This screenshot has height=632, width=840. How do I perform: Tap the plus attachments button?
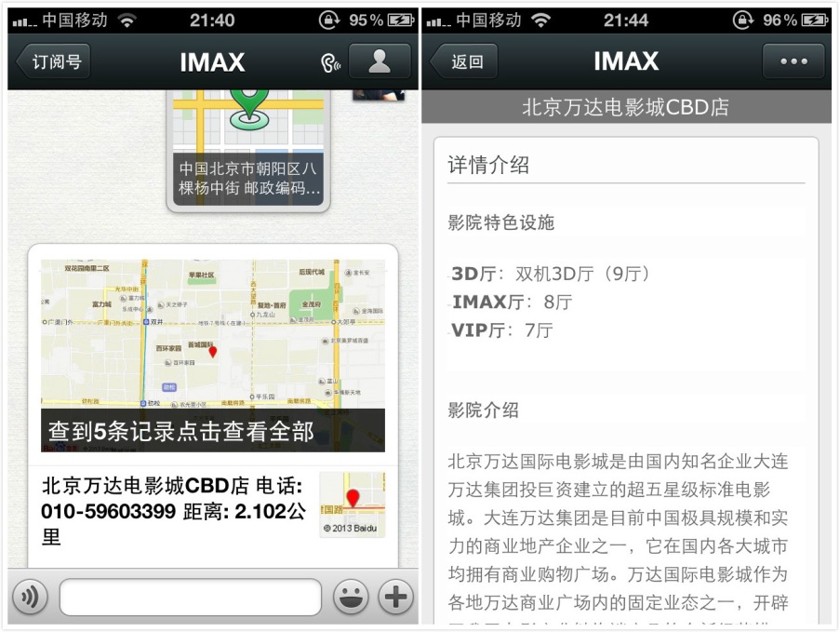tap(395, 597)
